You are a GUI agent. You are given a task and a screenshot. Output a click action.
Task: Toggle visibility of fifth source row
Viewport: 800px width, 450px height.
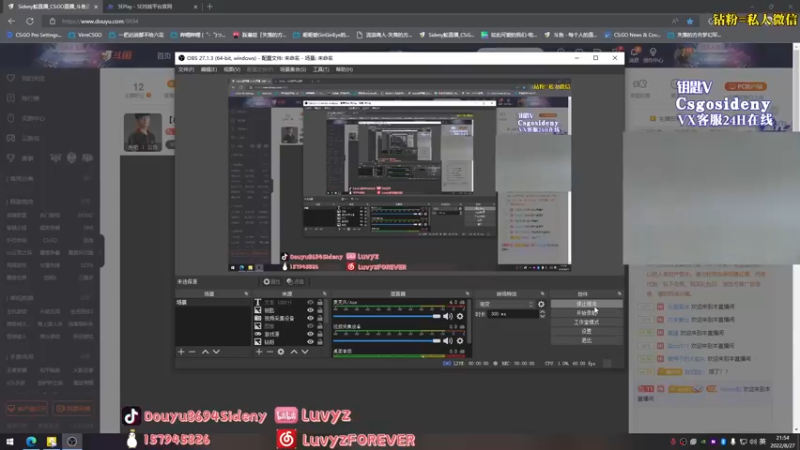310,334
